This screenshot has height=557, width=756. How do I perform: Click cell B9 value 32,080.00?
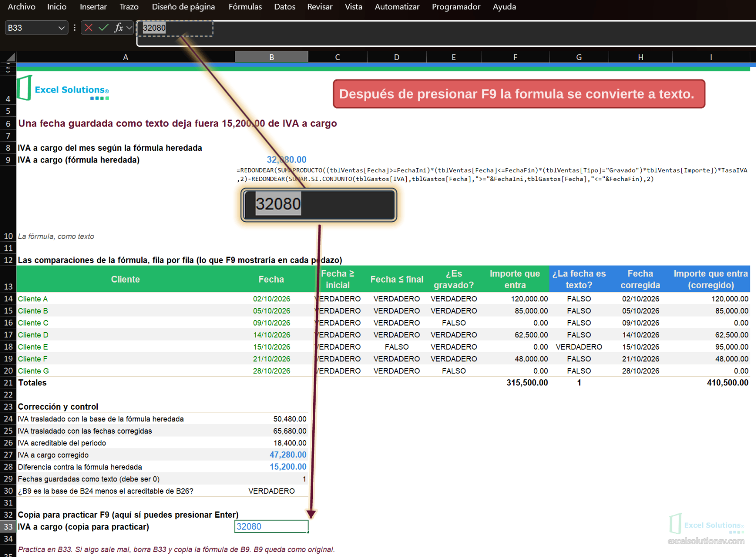click(x=286, y=160)
